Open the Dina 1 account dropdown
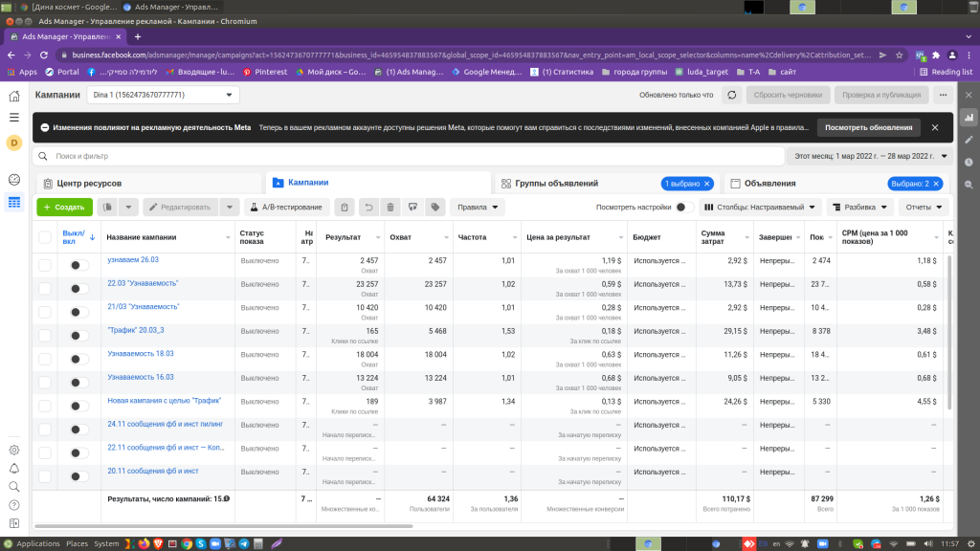This screenshot has height=551, width=980. [164, 96]
